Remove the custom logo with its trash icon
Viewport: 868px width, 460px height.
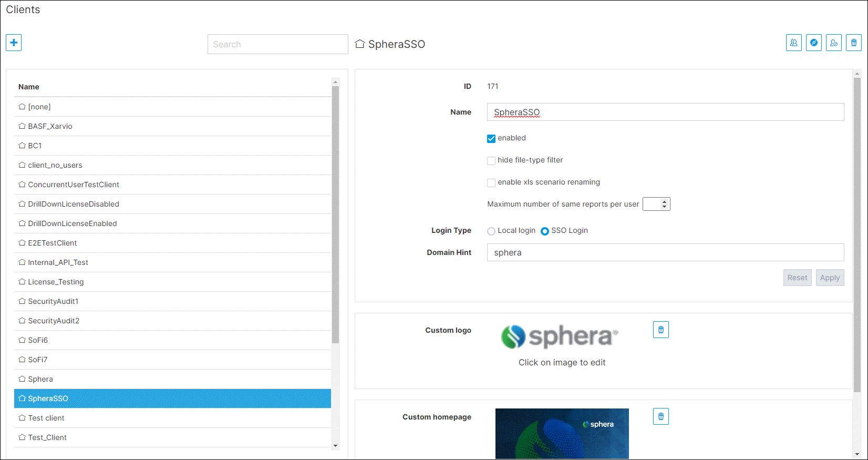point(661,330)
